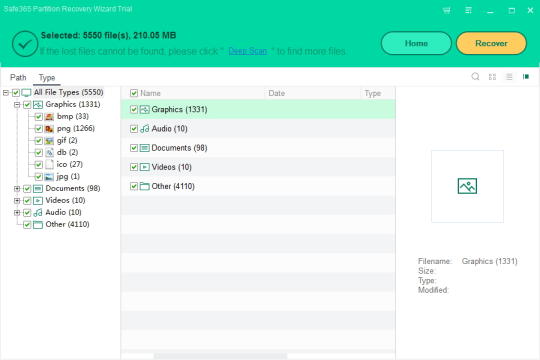The image size is (540, 360).
Task: Select Documents (98) row in file list
Action: [x=258, y=148]
